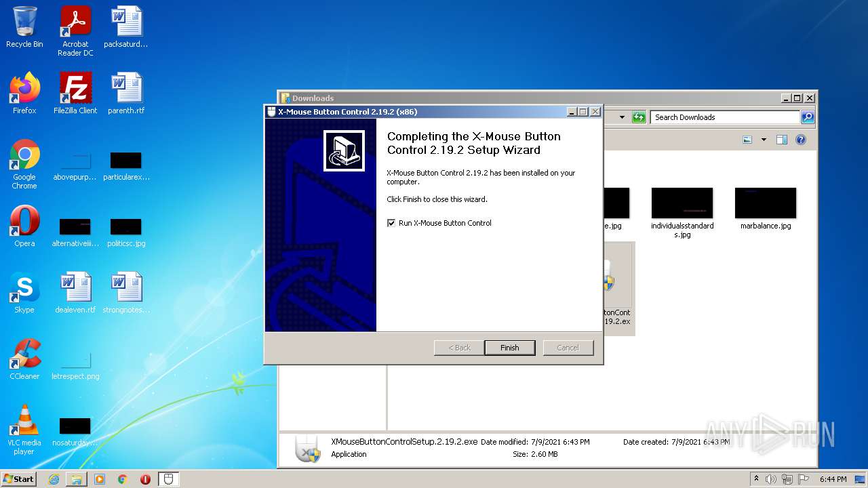Launch FileZilla Client desktop shortcut
Viewport: 868px width, 488px height.
[x=75, y=93]
